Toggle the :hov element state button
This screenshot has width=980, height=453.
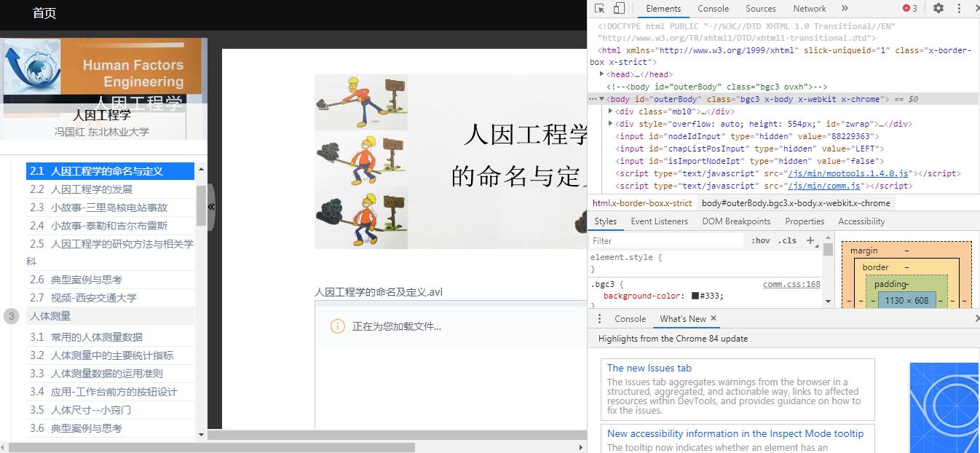pos(761,240)
